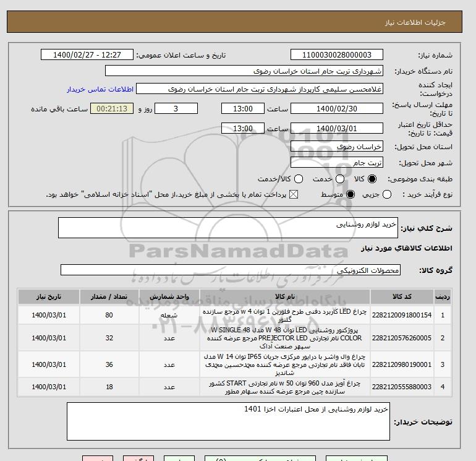Click the جزئیات اطلاعات نیاز page header
This screenshot has width=476, height=461.
pyautogui.click(x=415, y=22)
